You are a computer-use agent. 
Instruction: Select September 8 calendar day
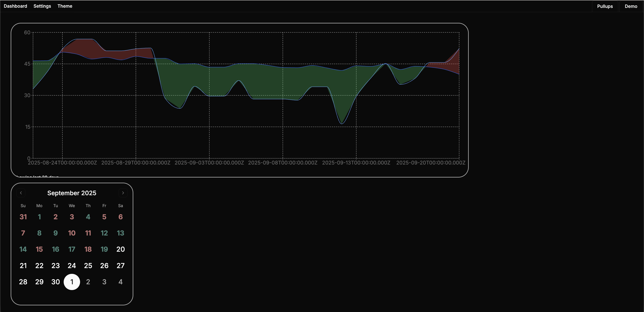point(39,233)
